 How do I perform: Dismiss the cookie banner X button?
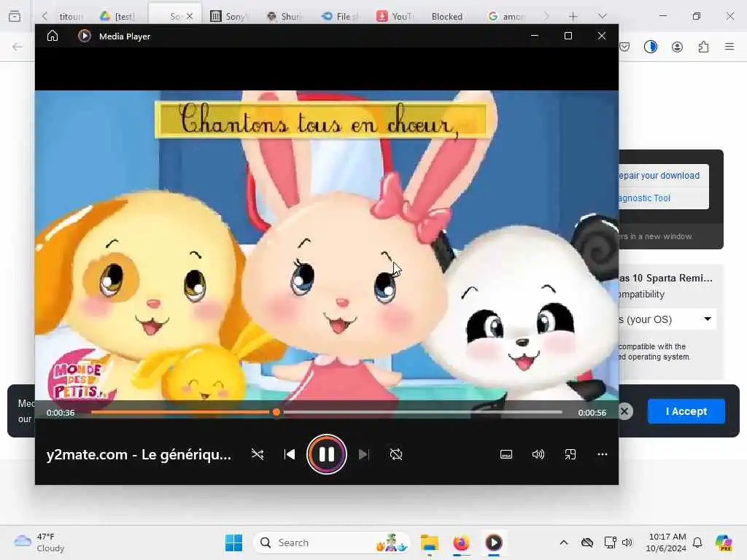click(625, 411)
